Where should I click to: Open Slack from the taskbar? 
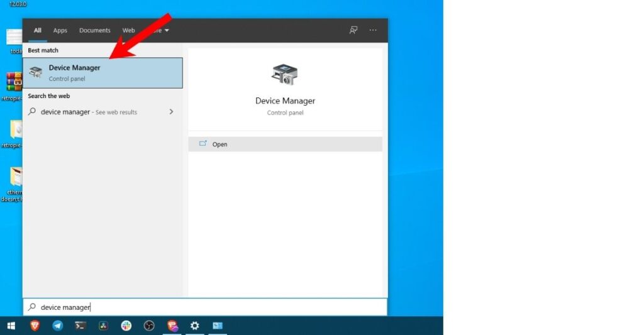126,326
